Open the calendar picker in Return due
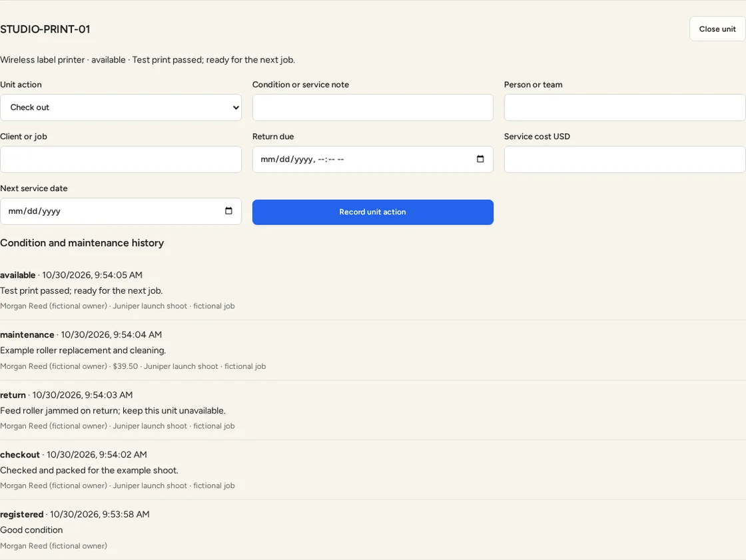 480,159
